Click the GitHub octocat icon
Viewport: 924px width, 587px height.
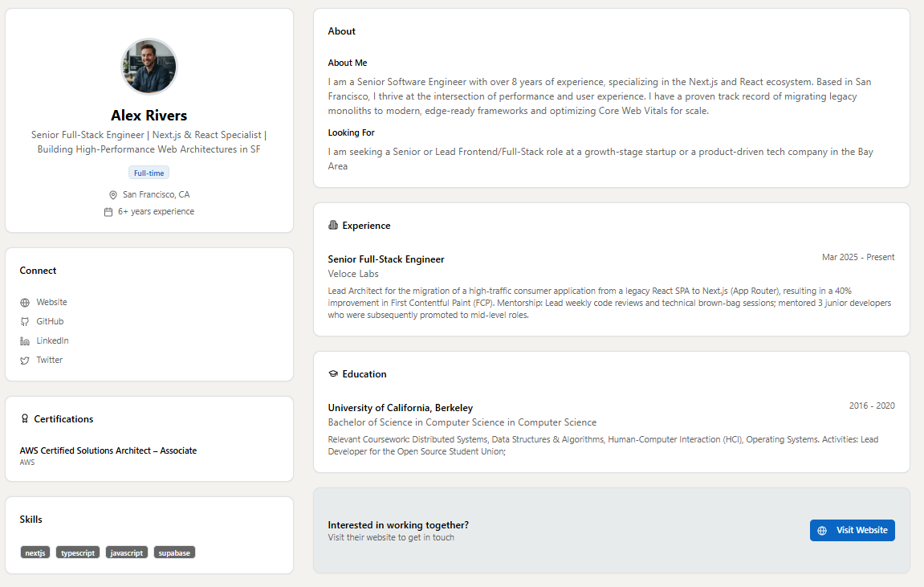[25, 322]
